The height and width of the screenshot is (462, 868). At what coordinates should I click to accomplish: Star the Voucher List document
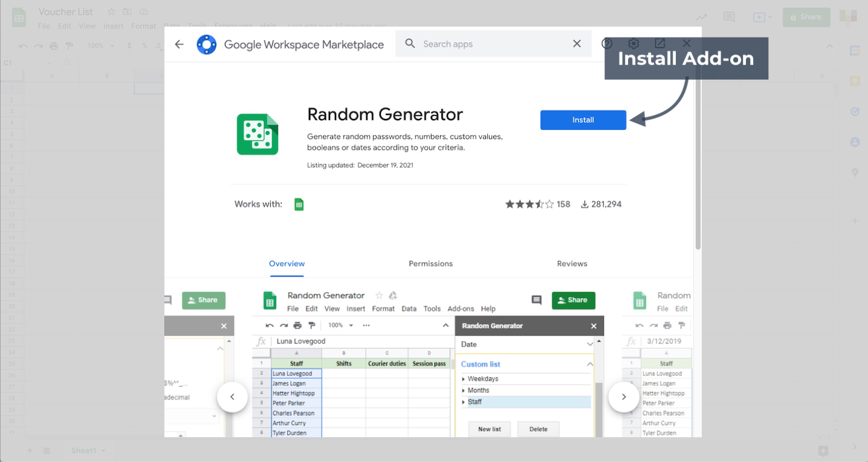[x=111, y=12]
